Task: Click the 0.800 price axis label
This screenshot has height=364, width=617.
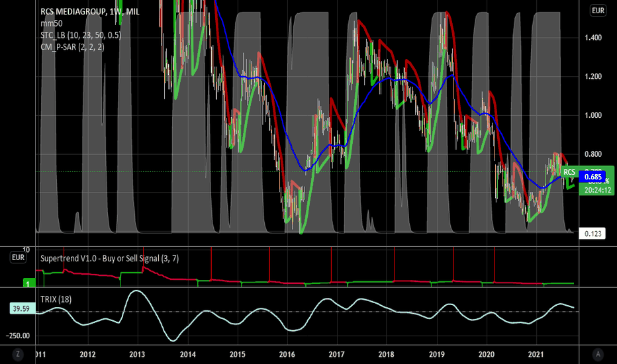Action: [x=593, y=154]
